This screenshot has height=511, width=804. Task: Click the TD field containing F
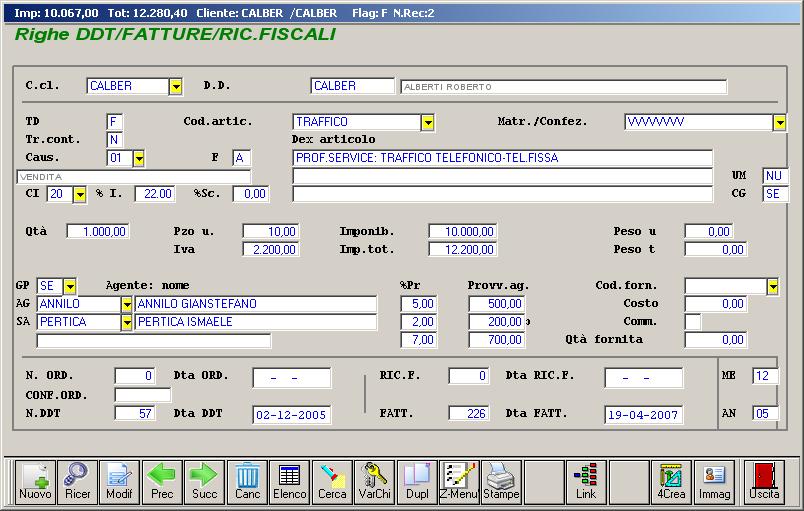[x=114, y=122]
